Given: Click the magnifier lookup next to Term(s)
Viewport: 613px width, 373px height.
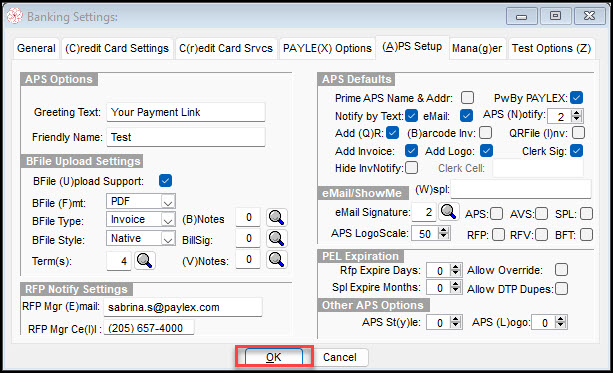Looking at the screenshot, I should (x=145, y=260).
